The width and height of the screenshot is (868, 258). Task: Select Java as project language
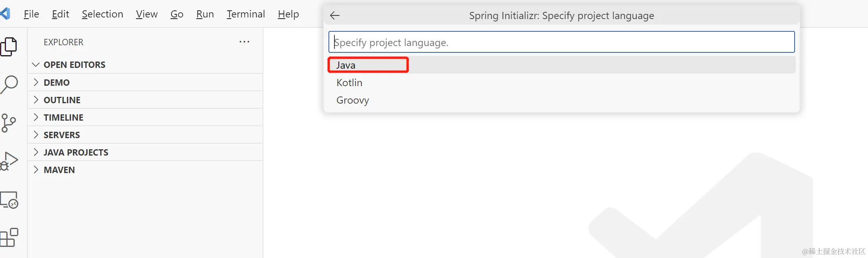pos(346,65)
